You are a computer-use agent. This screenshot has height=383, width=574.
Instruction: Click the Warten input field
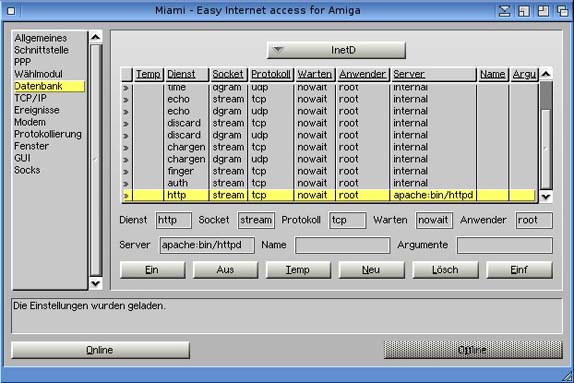(x=434, y=220)
